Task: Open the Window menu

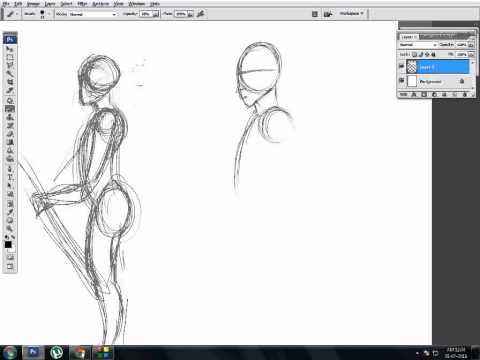Action: [x=137, y=4]
